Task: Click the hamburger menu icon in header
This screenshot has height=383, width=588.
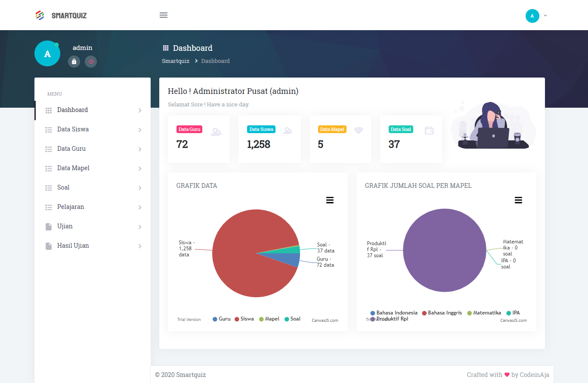Action: pyautogui.click(x=164, y=15)
